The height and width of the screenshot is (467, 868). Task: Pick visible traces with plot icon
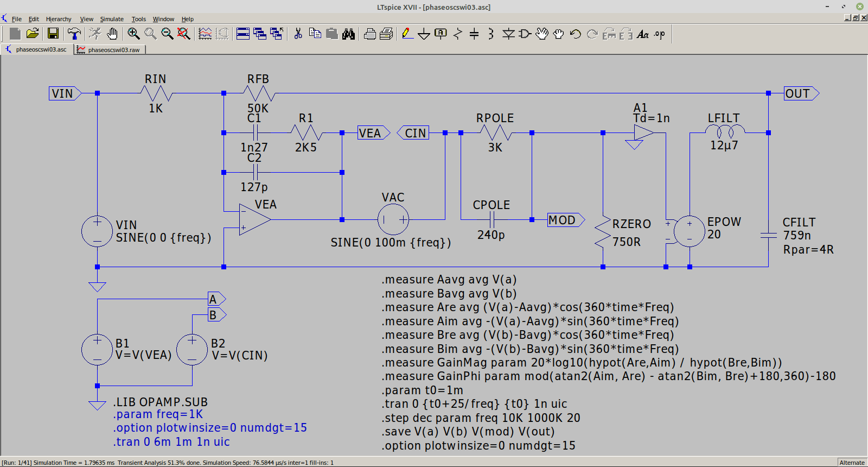[205, 34]
